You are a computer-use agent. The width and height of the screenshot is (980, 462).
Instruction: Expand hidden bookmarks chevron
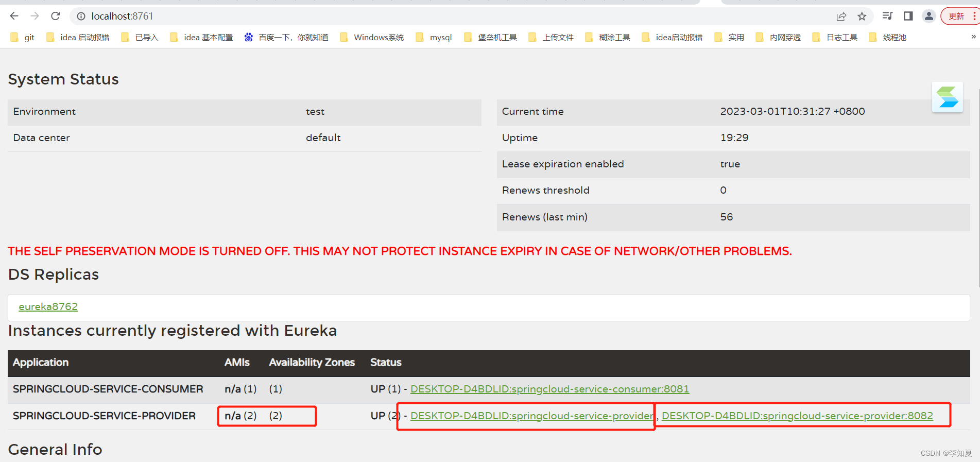click(973, 37)
